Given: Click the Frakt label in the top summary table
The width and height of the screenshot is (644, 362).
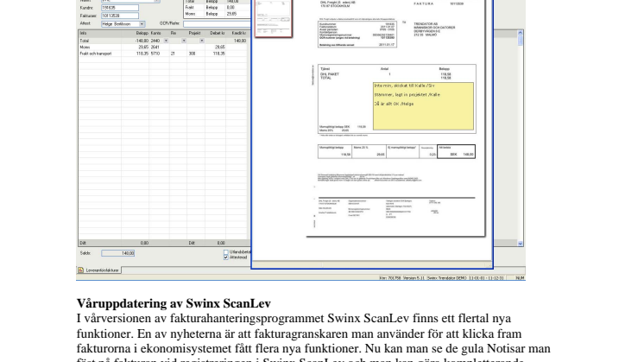Looking at the screenshot, I should pos(189,8).
